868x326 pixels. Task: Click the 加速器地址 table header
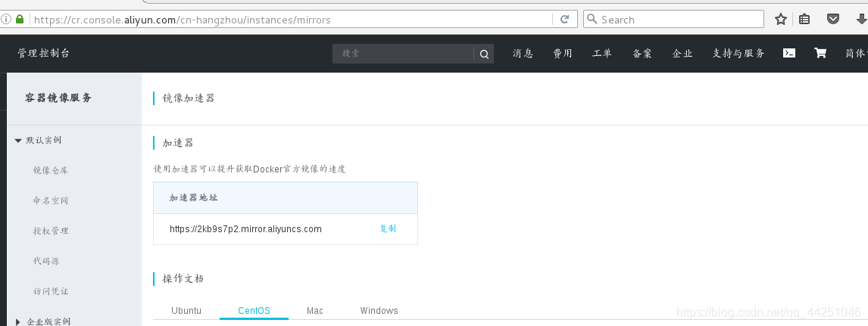click(x=194, y=198)
